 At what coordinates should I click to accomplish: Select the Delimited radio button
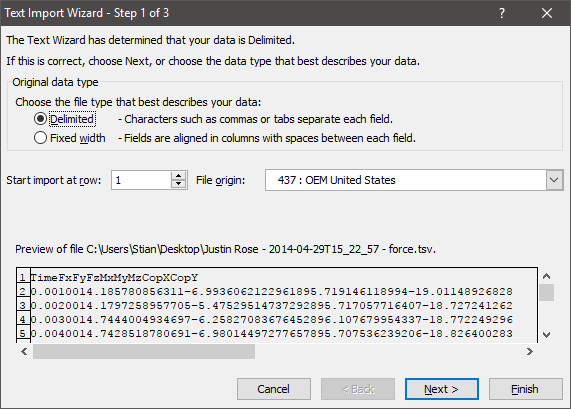coord(40,119)
